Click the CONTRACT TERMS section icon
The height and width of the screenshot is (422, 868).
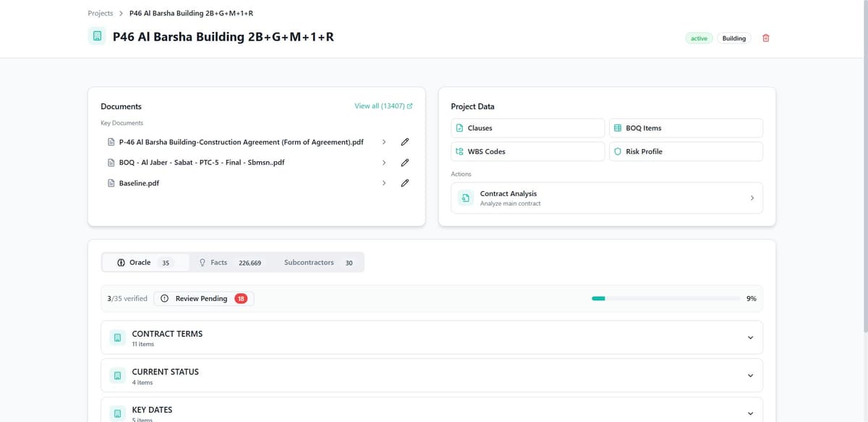tap(117, 337)
